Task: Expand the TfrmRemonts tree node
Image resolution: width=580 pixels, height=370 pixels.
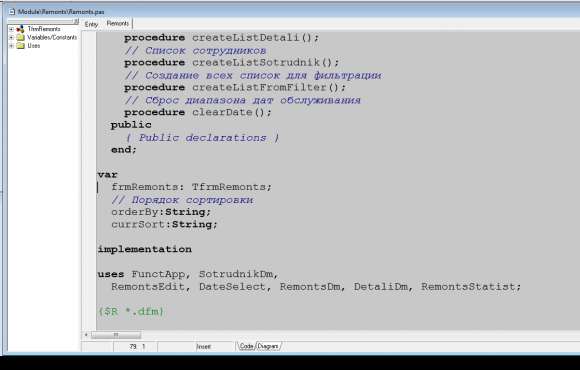Action: coord(11,29)
